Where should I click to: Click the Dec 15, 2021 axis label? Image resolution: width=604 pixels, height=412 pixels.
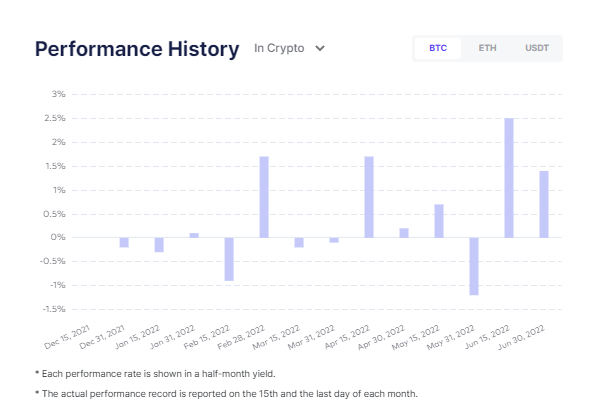pos(67,337)
